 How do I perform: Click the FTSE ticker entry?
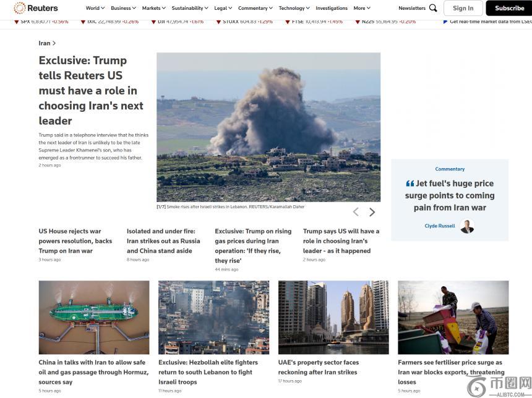314,22
